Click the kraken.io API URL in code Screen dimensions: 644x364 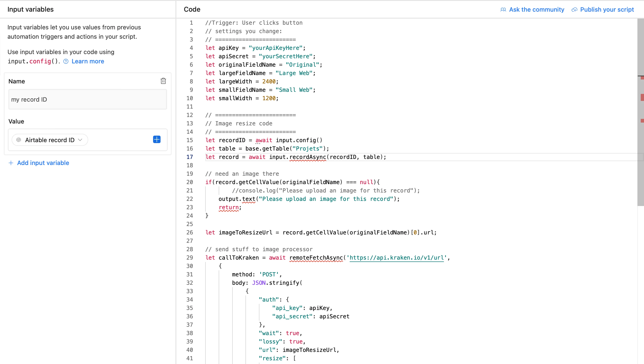pos(396,258)
